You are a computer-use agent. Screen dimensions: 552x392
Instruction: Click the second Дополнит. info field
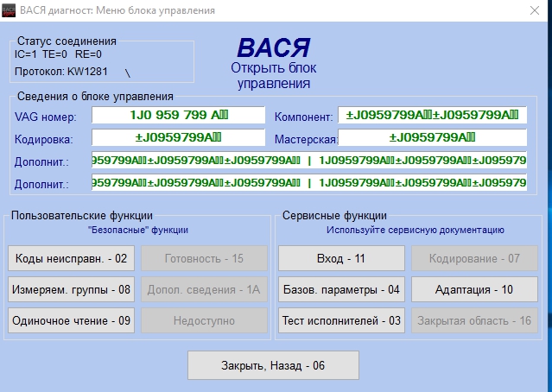[308, 183]
